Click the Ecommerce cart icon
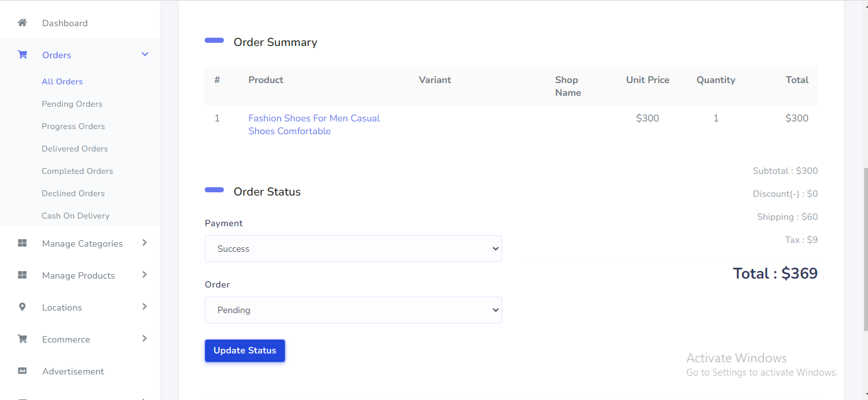868x400 pixels. [x=22, y=339]
